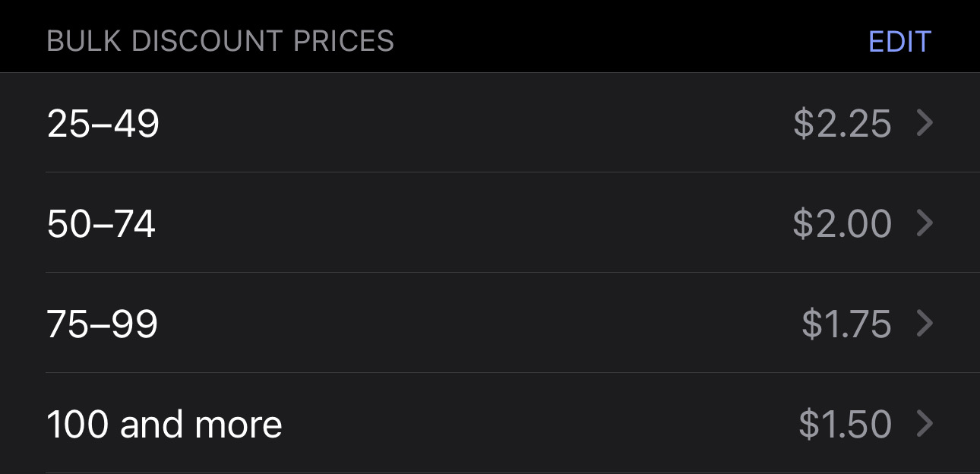This screenshot has height=474, width=980.
Task: Open the 25–49 quantity tier
Action: point(490,123)
